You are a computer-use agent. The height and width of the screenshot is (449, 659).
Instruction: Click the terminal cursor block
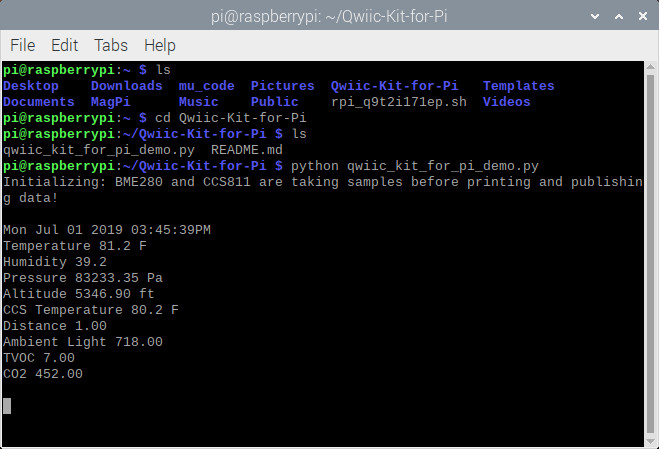tap(7, 406)
